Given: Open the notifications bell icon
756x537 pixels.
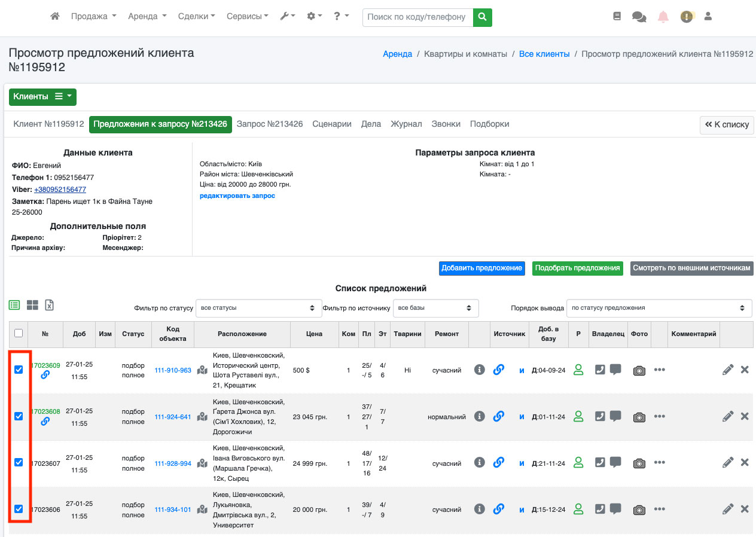Looking at the screenshot, I should coord(663,17).
